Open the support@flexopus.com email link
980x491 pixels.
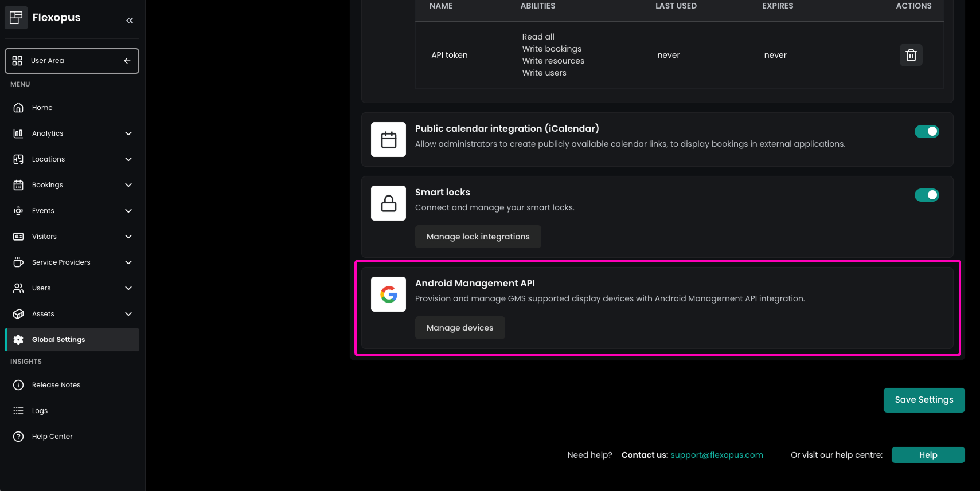click(717, 455)
